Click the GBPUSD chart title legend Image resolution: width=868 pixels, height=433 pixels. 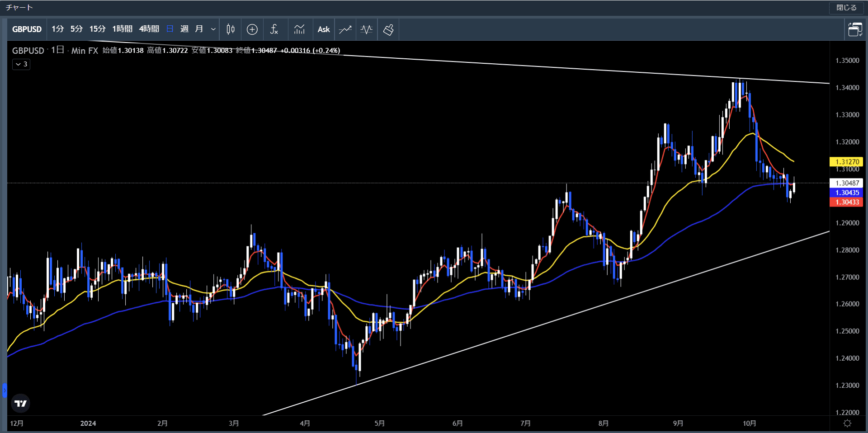click(28, 51)
